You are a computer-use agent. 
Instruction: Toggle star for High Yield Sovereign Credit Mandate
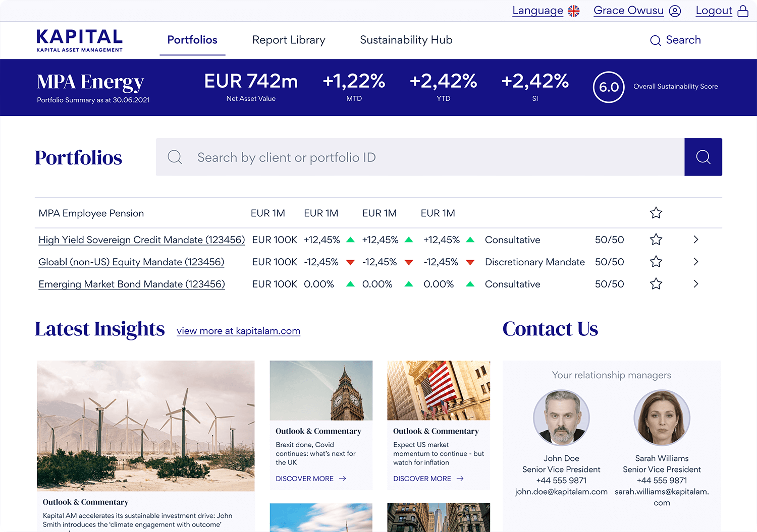pos(656,240)
